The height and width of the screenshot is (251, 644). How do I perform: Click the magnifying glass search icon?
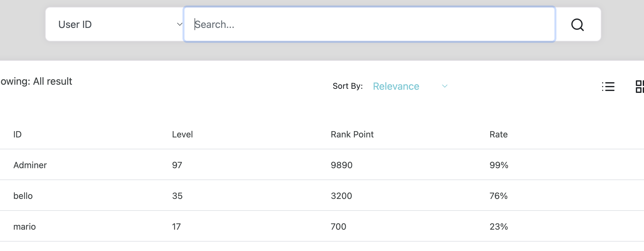(x=577, y=24)
